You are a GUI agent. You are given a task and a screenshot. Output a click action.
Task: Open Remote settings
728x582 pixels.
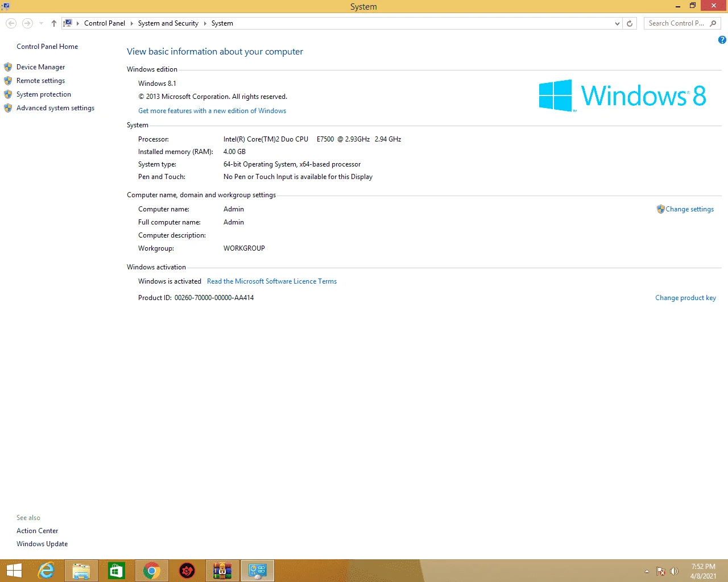click(40, 81)
